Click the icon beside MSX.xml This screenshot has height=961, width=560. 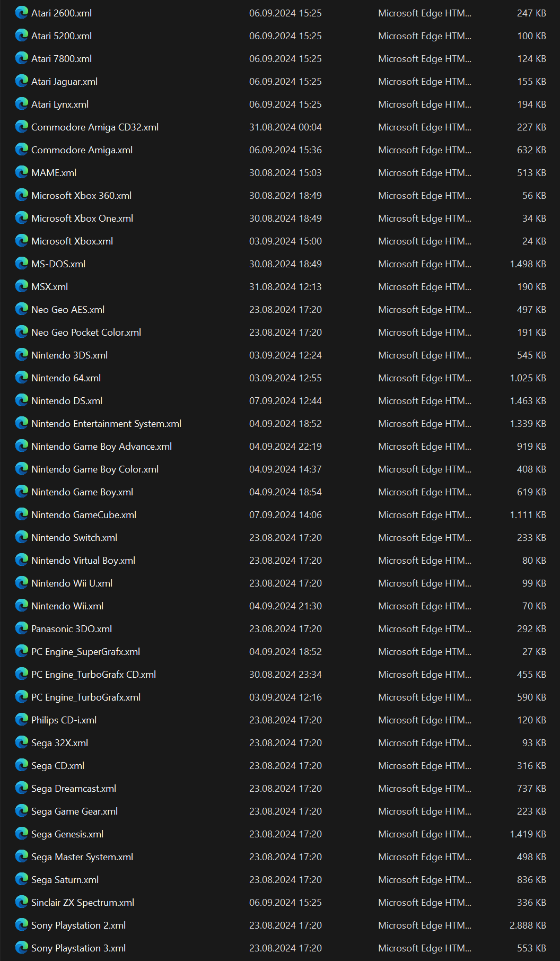tap(22, 286)
